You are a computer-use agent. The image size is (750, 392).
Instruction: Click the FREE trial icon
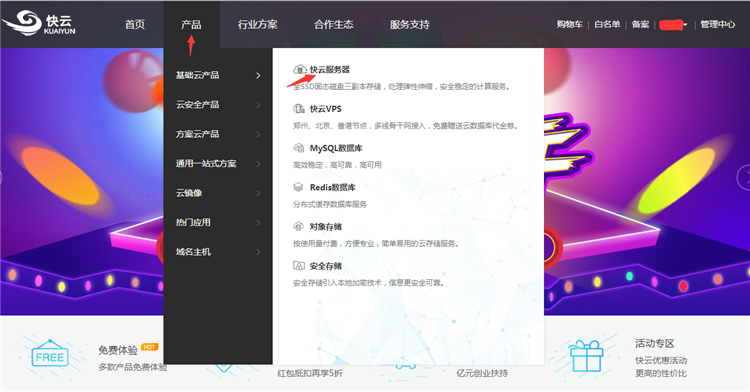50,355
